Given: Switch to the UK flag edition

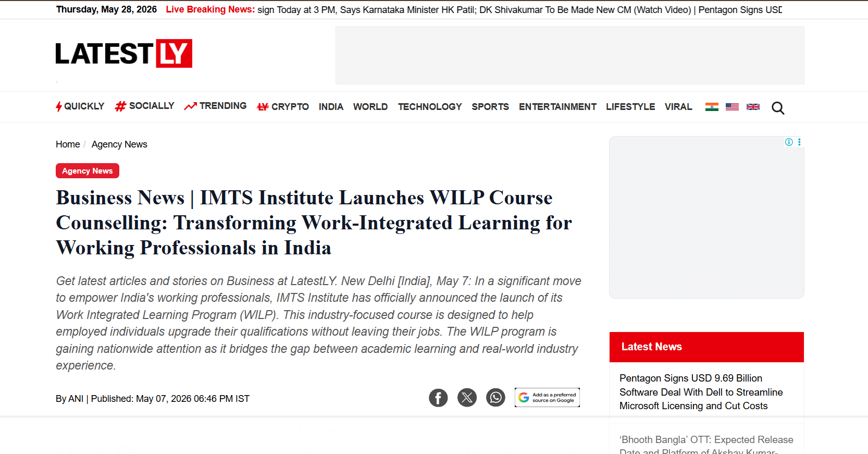Looking at the screenshot, I should pos(753,107).
